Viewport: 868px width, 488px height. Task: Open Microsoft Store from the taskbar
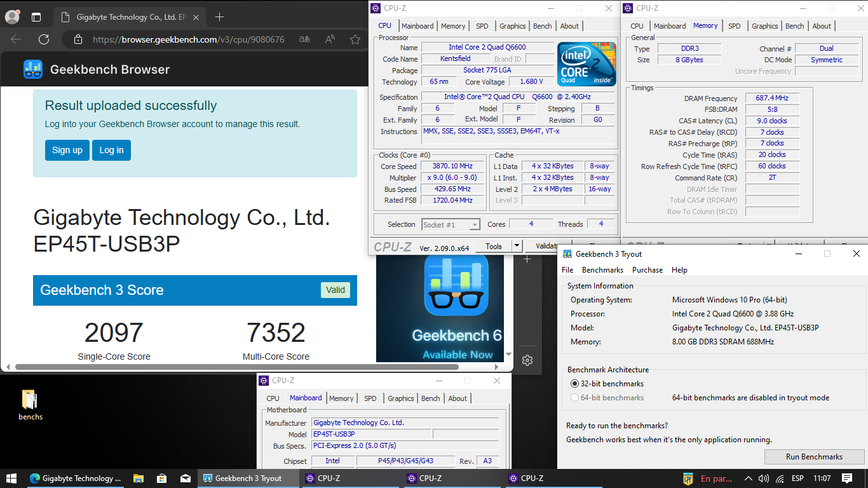161,478
